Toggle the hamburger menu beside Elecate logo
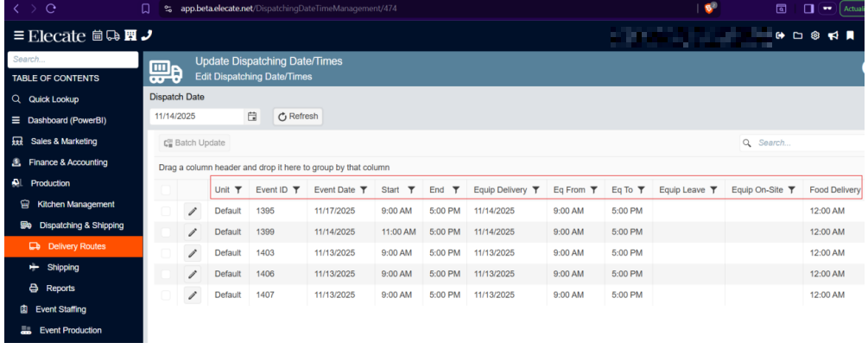 18,35
